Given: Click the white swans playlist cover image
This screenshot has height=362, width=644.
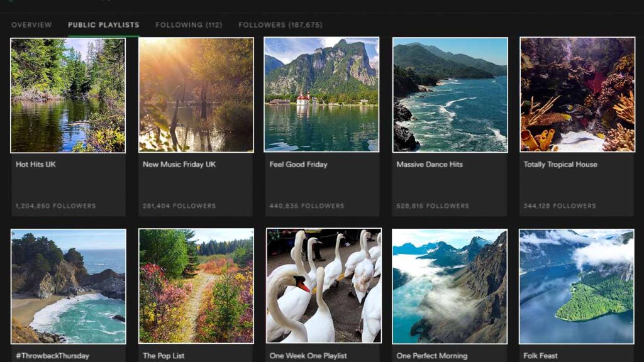Looking at the screenshot, I should [323, 286].
